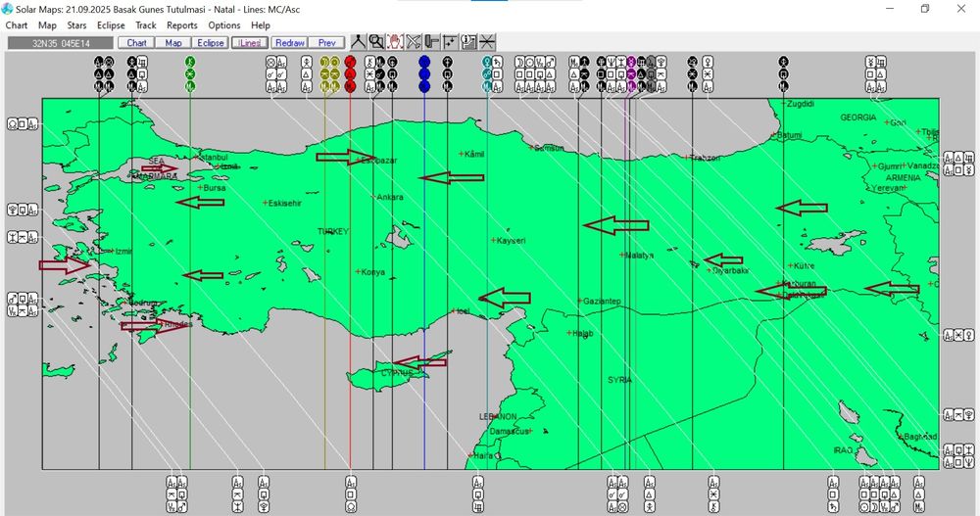Open the Eclipse menu in the menu bar

[x=111, y=25]
